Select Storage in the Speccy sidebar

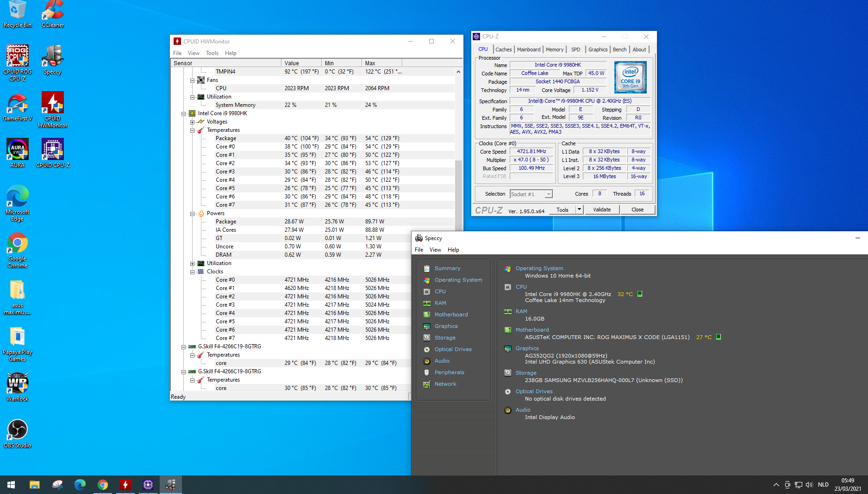445,338
